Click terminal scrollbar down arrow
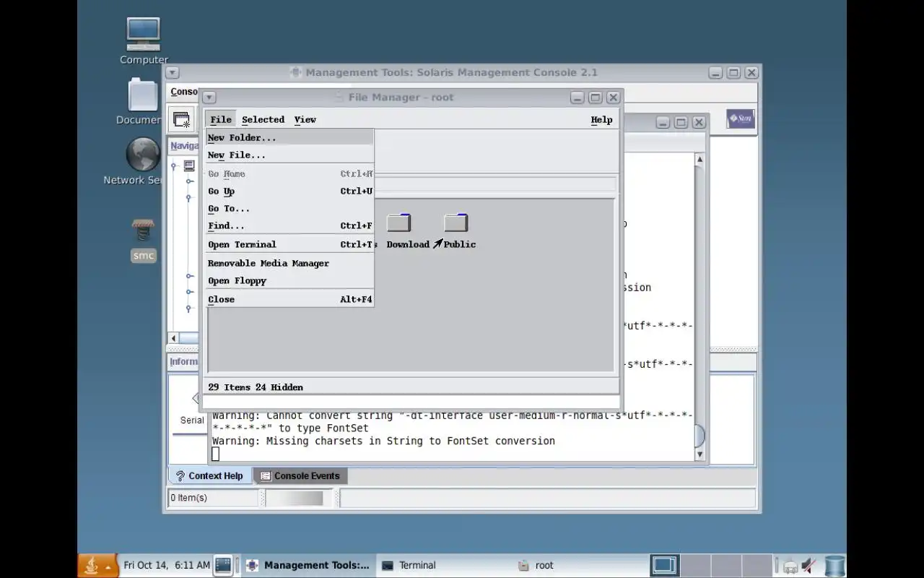This screenshot has width=924, height=578. click(699, 454)
